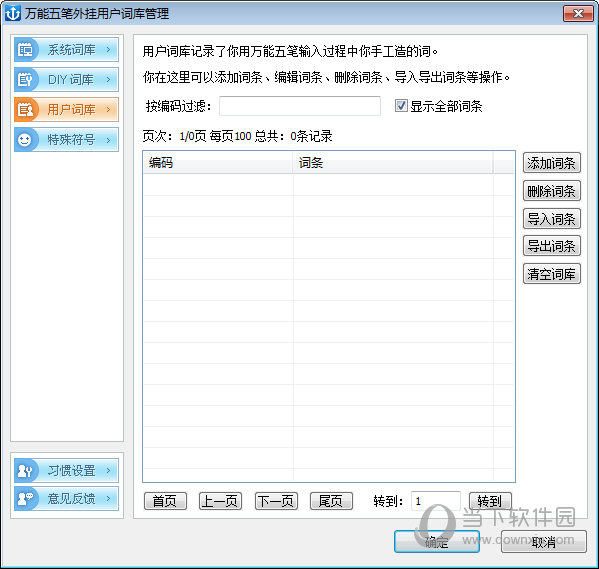599x569 pixels.
Task: Click the 清空词库 button
Action: (x=551, y=274)
